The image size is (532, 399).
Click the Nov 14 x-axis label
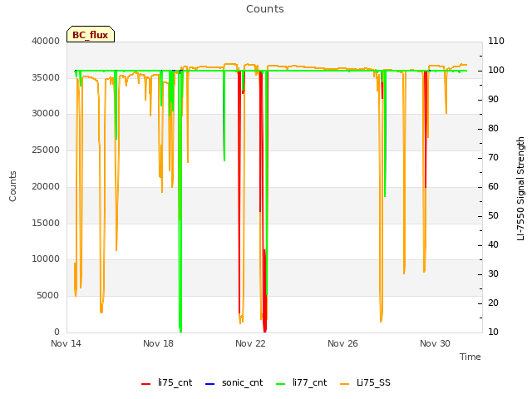click(x=66, y=343)
